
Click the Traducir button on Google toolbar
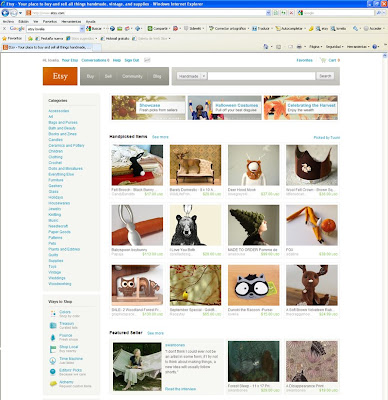click(x=261, y=29)
